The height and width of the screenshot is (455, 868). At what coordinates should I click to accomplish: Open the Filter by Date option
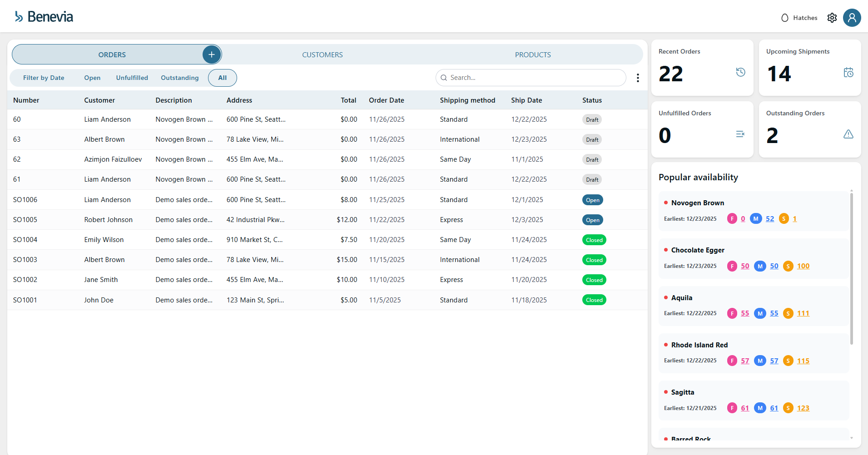coord(44,78)
